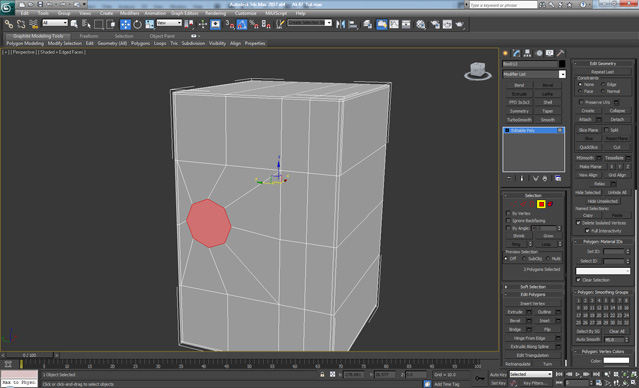
Task: Open the Modifiers menu
Action: click(x=130, y=13)
